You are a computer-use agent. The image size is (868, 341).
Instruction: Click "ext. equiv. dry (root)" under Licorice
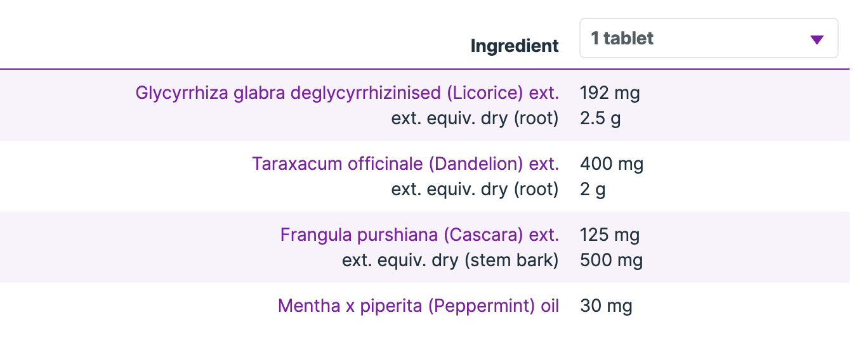pos(475,119)
